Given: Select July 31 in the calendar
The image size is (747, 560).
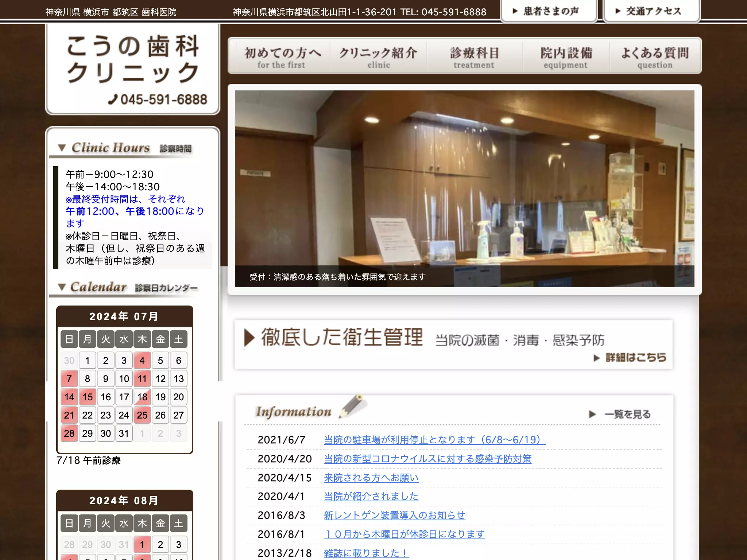Looking at the screenshot, I should pyautogui.click(x=124, y=433).
